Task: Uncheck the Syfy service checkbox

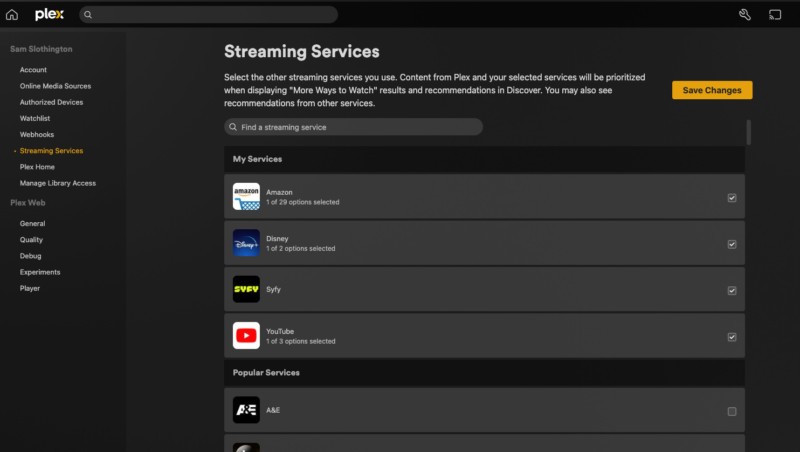Action: 732,291
